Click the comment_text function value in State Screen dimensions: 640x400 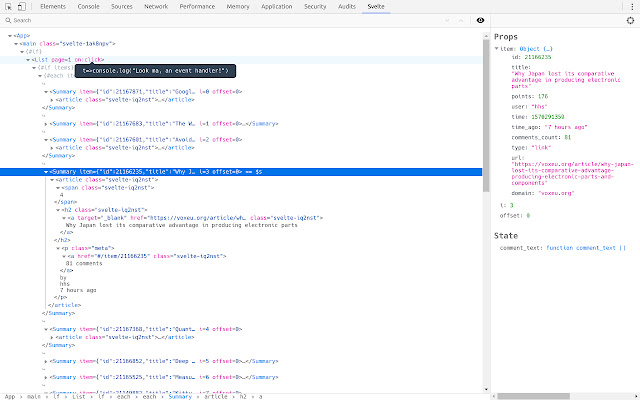click(586, 248)
